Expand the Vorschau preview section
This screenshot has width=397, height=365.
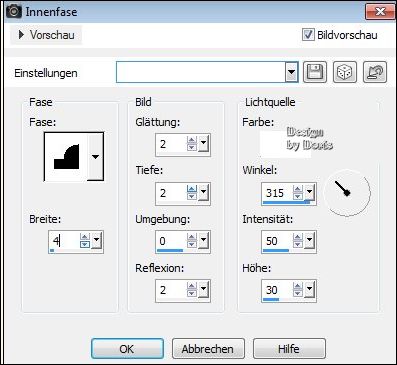46,35
